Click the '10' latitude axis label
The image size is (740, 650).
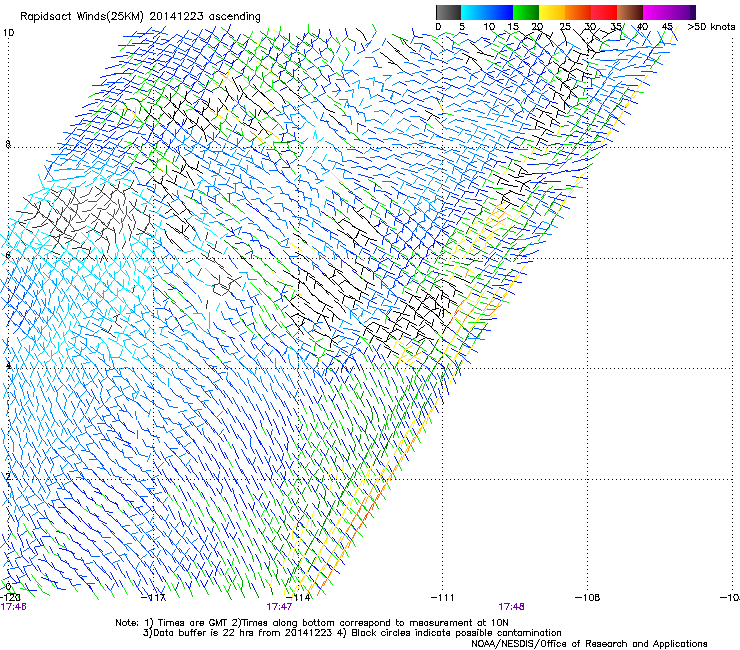8,33
